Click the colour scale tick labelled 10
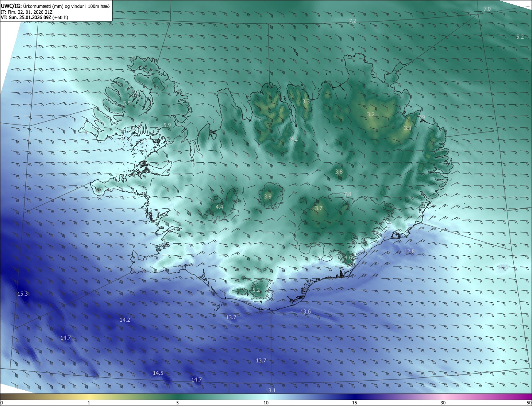Viewport: 532px width, 406px height. [266, 403]
